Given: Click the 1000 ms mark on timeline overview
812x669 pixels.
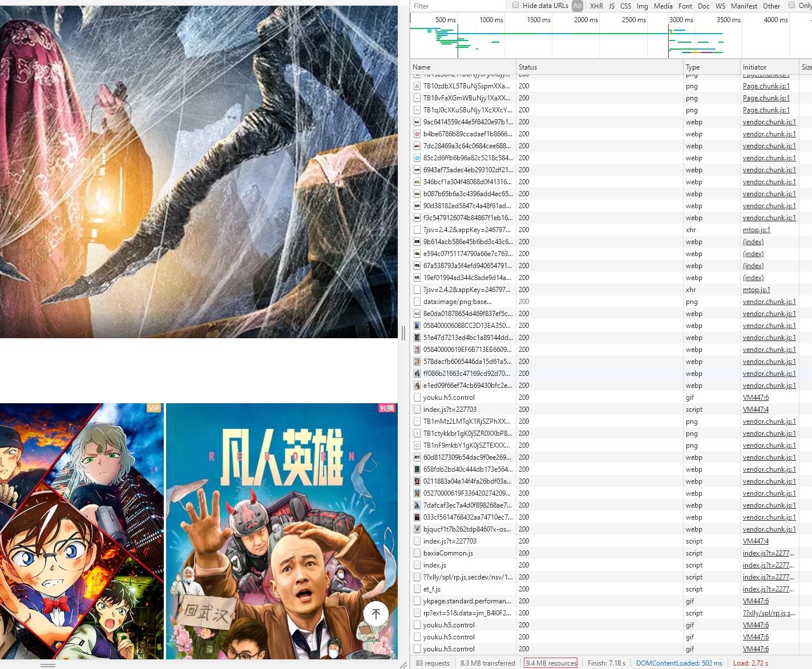Looking at the screenshot, I should (x=491, y=19).
